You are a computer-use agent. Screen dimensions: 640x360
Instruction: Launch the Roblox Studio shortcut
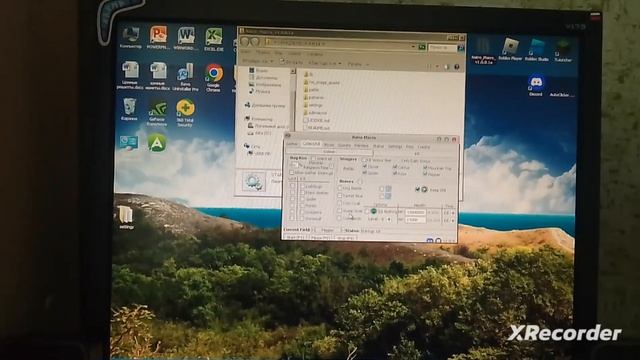tap(537, 50)
